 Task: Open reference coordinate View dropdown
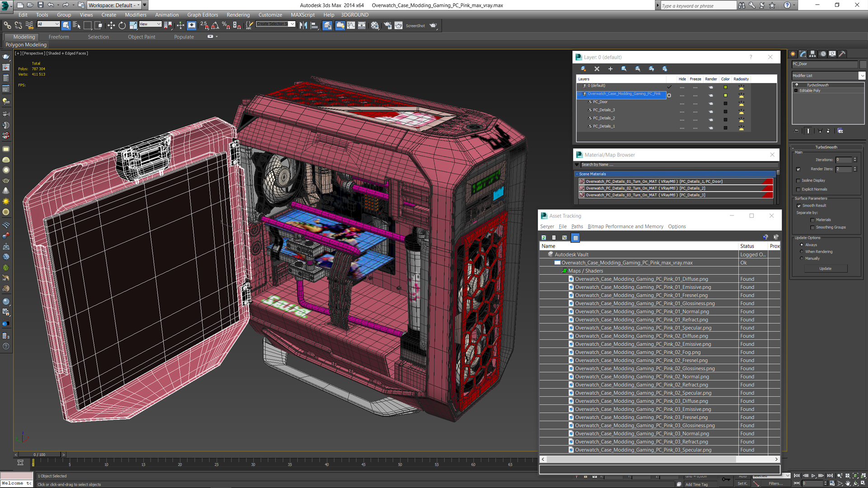tap(150, 24)
